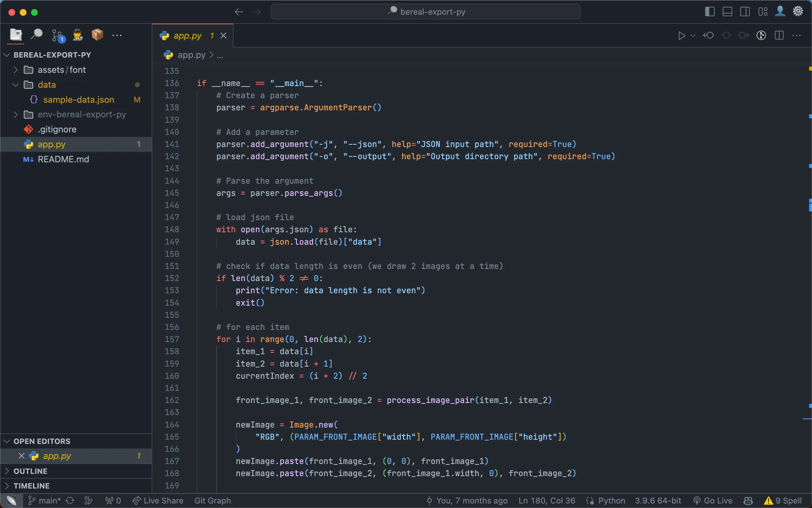The width and height of the screenshot is (812, 508).
Task: Expand the OUTLINE section
Action: coord(76,471)
